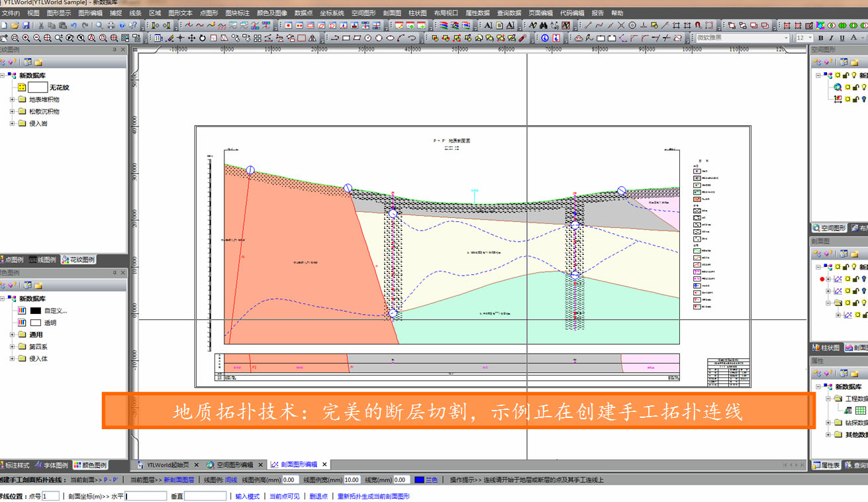Viewport: 868px width, 502px height.
Task: Click the blue 兰色 color swatch
Action: pos(419,479)
